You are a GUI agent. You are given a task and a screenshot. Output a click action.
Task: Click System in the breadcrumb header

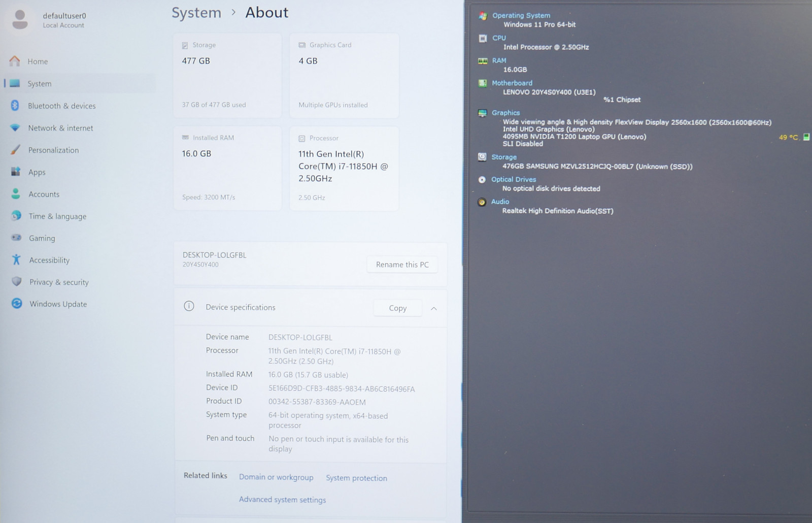click(196, 13)
